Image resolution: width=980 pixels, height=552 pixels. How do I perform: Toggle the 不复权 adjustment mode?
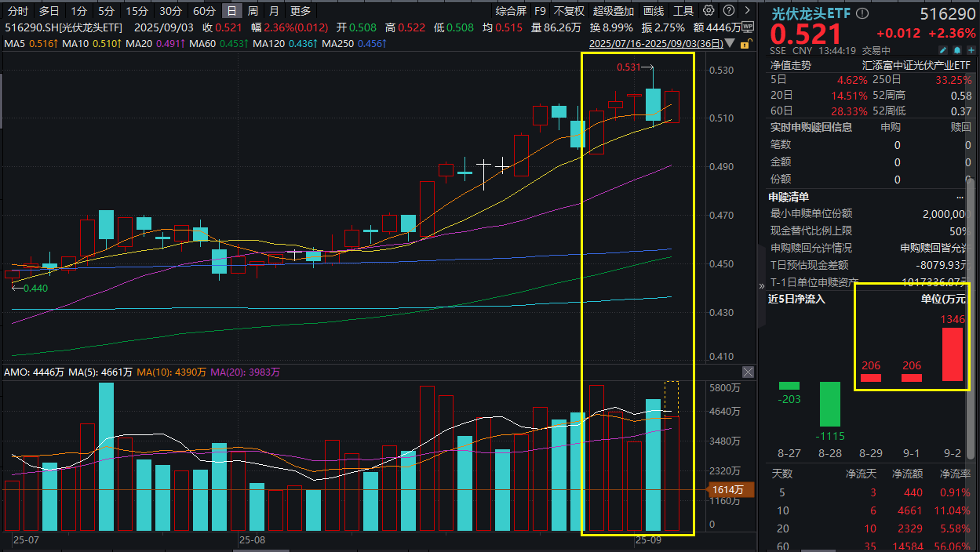pyautogui.click(x=569, y=11)
